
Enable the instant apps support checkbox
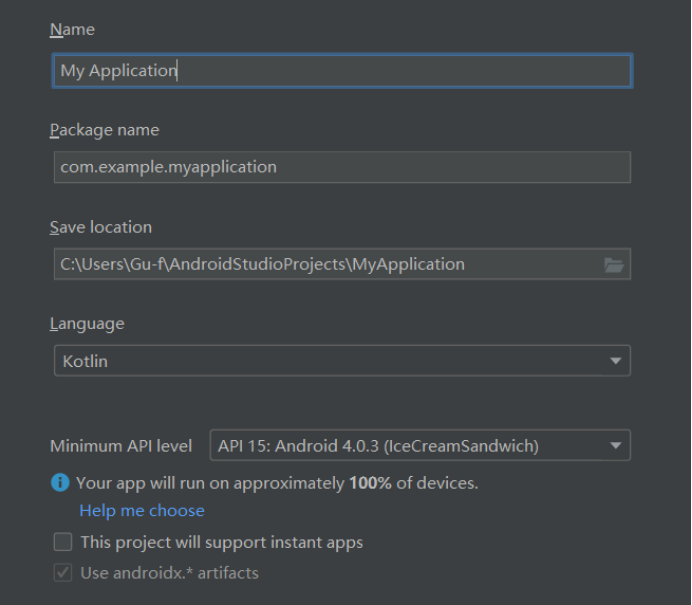[63, 542]
